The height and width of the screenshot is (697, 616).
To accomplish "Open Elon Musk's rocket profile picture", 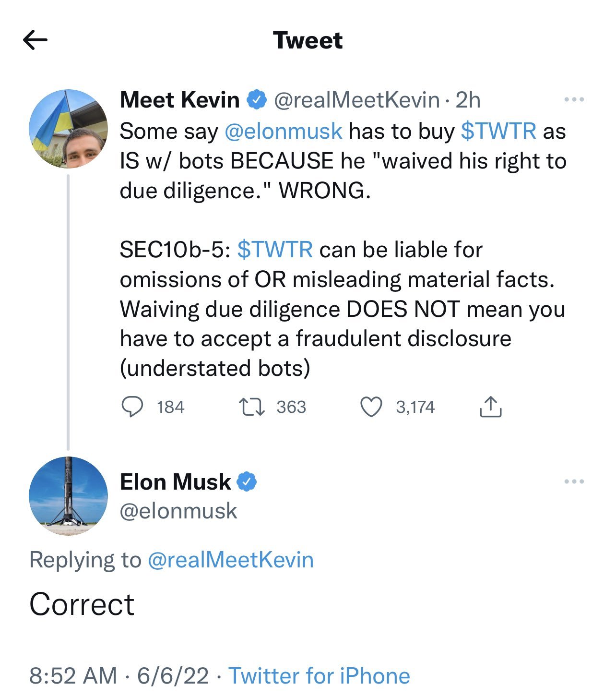I will tap(68, 496).
